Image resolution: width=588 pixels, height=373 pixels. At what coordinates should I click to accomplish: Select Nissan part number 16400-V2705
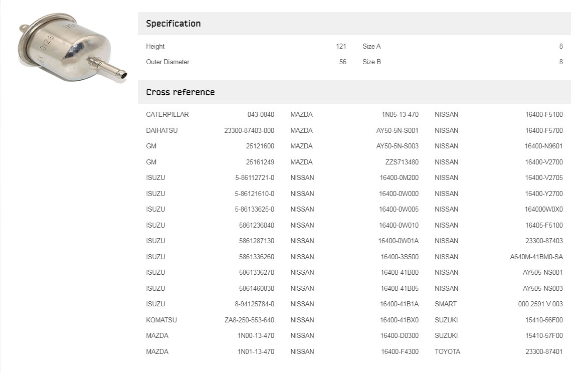[544, 177]
